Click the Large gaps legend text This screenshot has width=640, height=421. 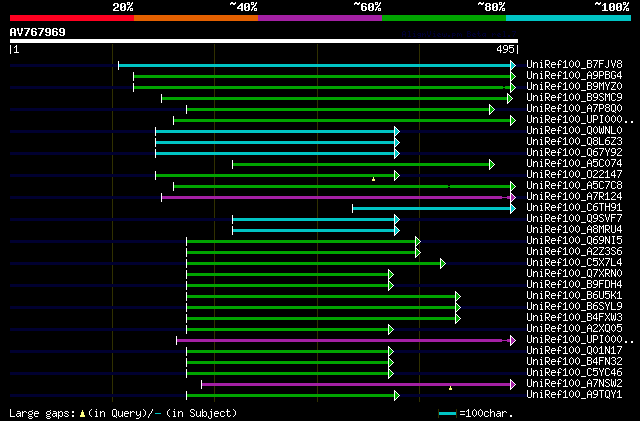tap(42, 413)
